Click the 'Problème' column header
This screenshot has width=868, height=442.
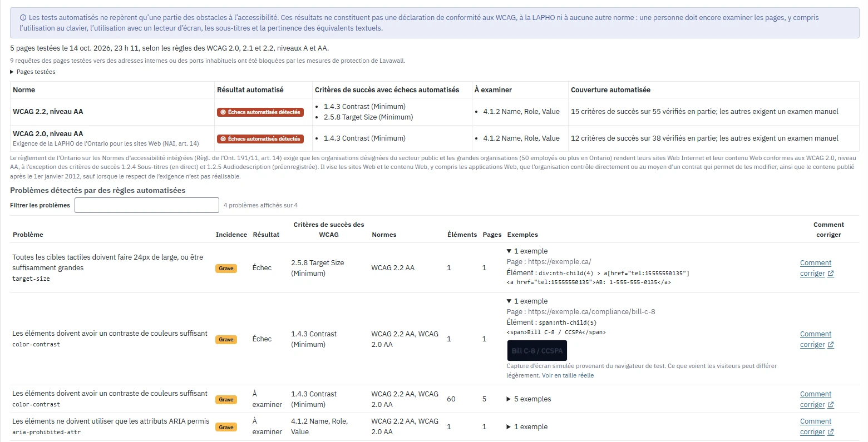coord(28,235)
